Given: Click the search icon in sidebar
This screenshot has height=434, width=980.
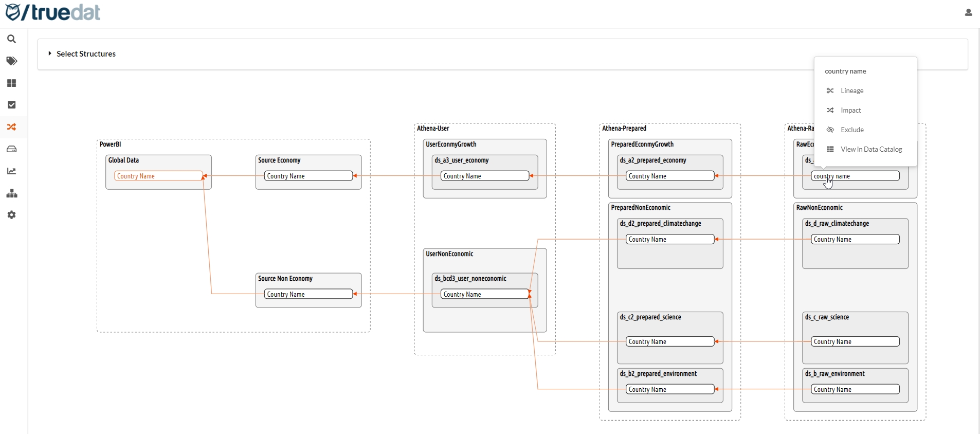Looking at the screenshot, I should pyautogui.click(x=12, y=39).
